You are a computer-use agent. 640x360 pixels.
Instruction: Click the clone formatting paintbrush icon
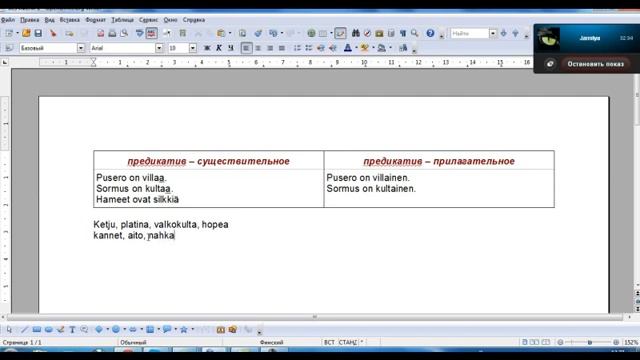(x=258, y=33)
